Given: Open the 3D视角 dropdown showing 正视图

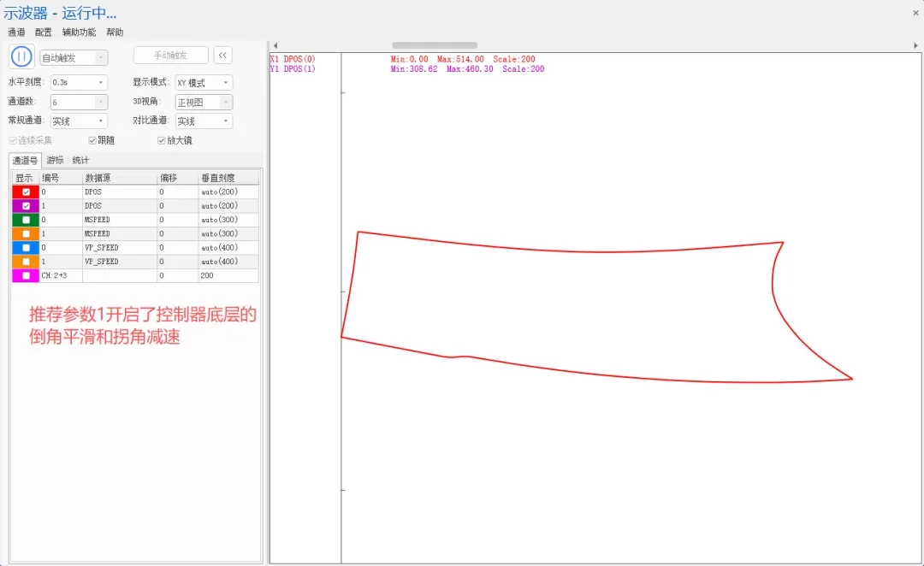Looking at the screenshot, I should (x=204, y=102).
